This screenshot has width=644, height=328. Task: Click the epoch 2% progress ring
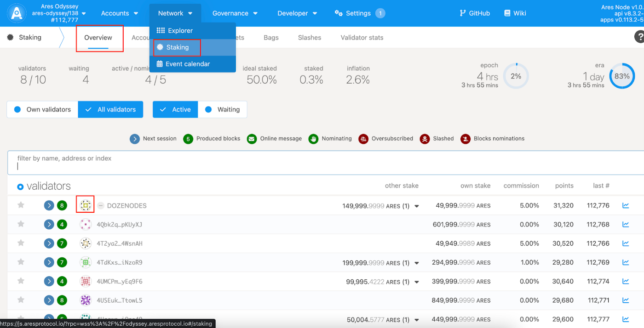click(x=516, y=76)
